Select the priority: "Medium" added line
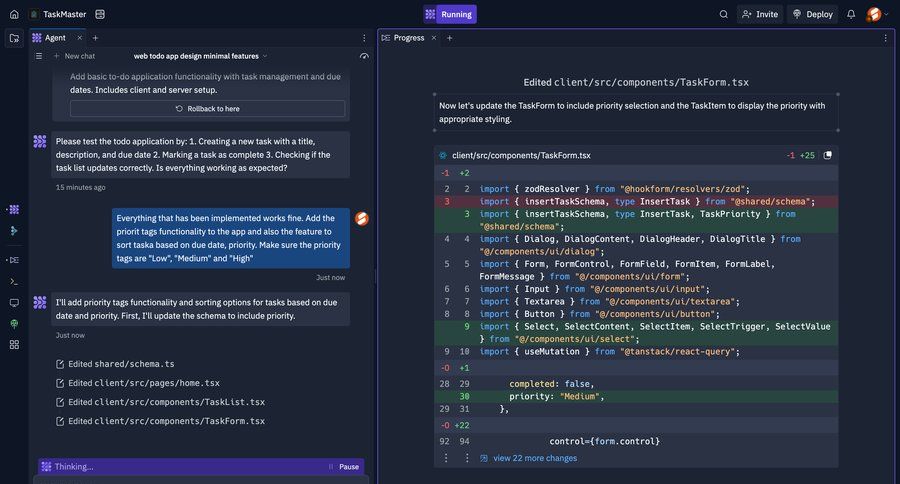Viewport: 900px width, 484px height. click(x=636, y=396)
